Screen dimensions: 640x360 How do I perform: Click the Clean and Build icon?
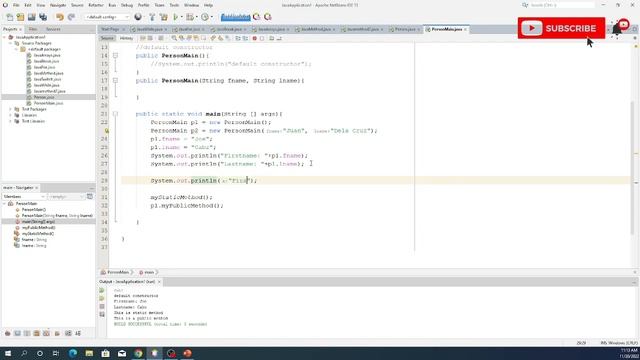tap(164, 17)
